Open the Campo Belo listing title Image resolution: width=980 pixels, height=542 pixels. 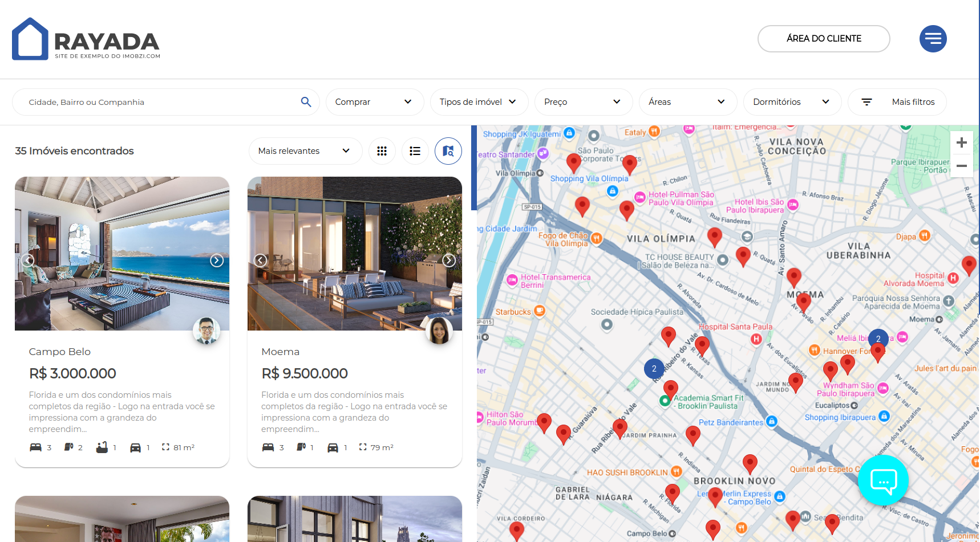[x=60, y=352]
